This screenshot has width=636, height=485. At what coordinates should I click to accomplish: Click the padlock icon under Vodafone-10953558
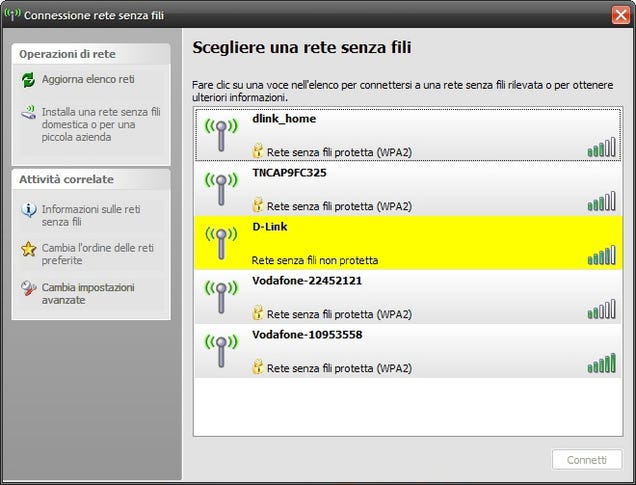258,367
